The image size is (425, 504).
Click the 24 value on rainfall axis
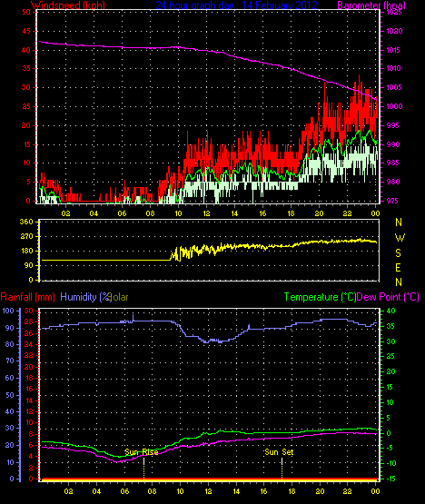point(29,344)
